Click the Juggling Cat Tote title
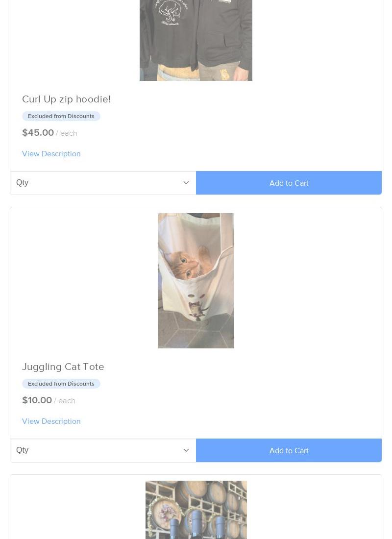This screenshot has height=539, width=392. (x=63, y=367)
